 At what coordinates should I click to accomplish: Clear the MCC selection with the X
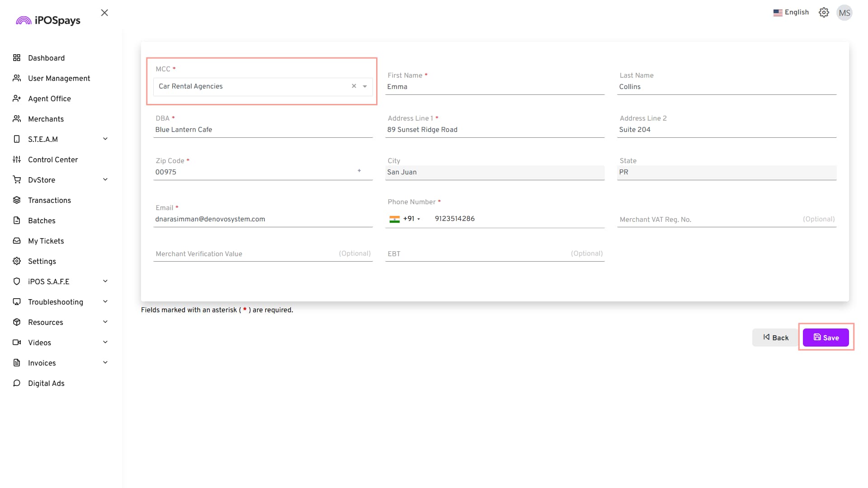(354, 86)
